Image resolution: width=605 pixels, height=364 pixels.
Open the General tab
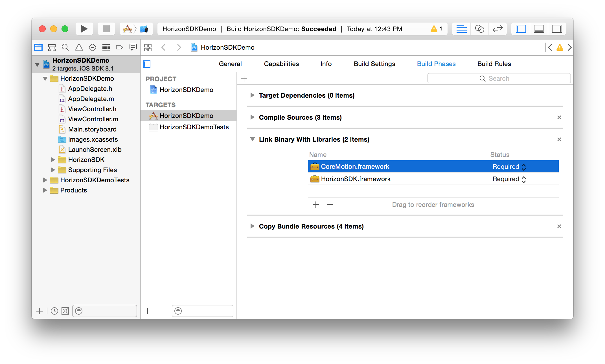pyautogui.click(x=230, y=64)
